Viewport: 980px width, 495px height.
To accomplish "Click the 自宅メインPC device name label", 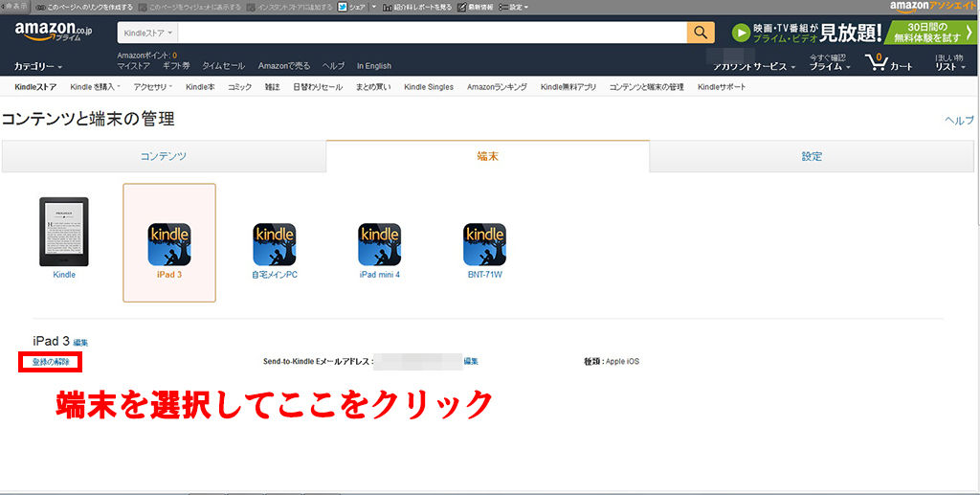I will [x=275, y=275].
